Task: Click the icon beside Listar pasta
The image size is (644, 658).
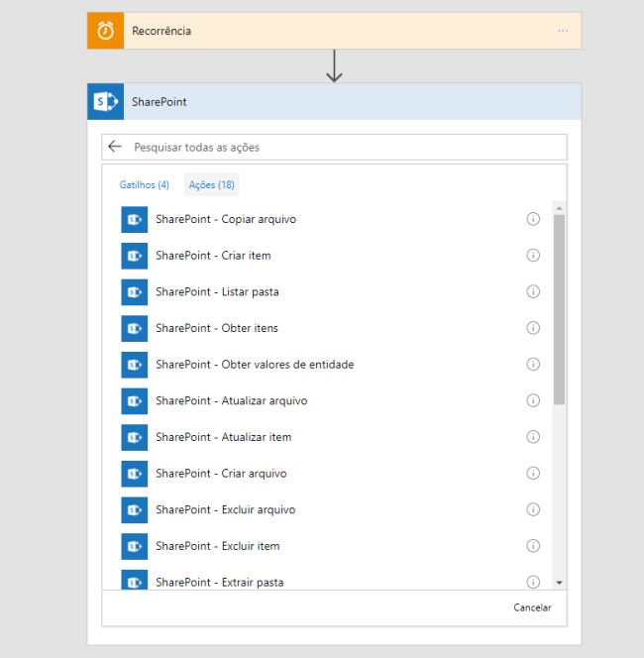Action: coord(135,292)
